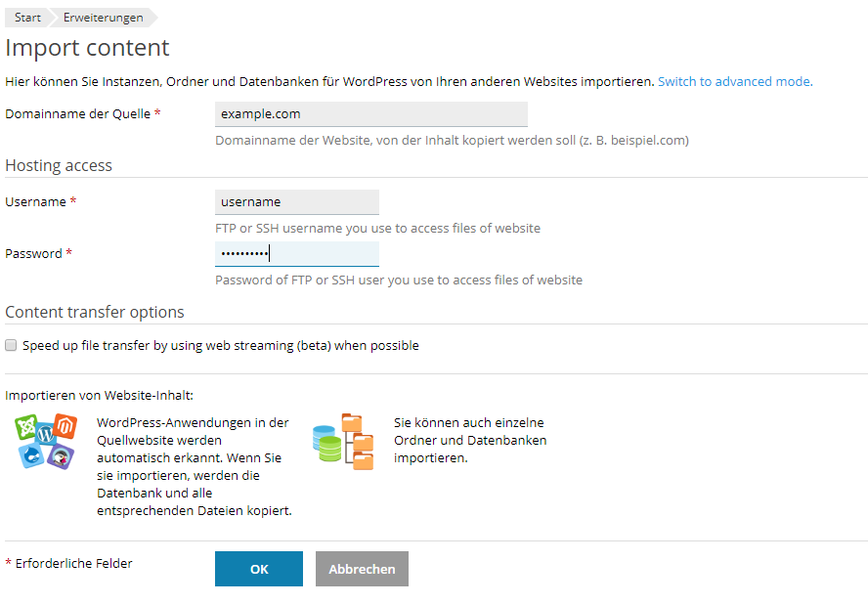The width and height of the screenshot is (868, 604).
Task: Click the Username field label
Action: (x=35, y=202)
